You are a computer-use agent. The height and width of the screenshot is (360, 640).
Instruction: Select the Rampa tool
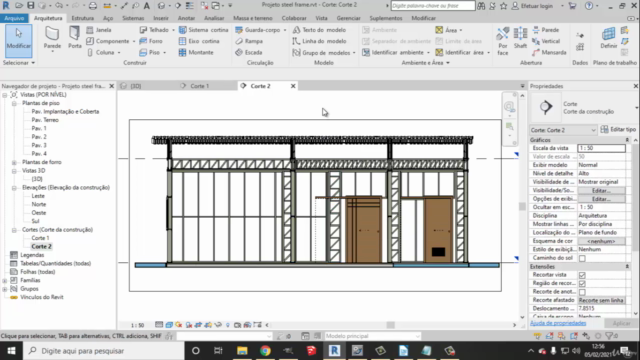(249, 41)
